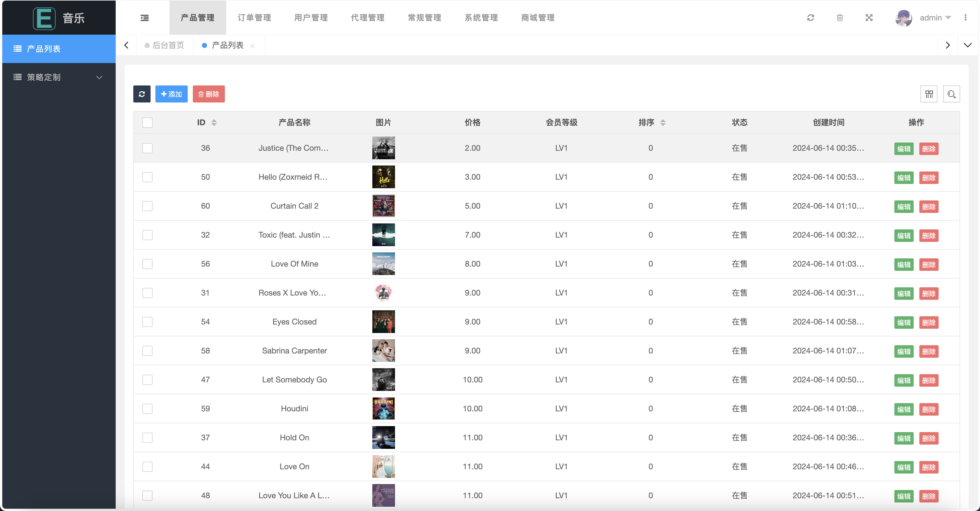Screen dimensions: 980x511
Task: Click the trash icon in top header
Action: [x=840, y=18]
